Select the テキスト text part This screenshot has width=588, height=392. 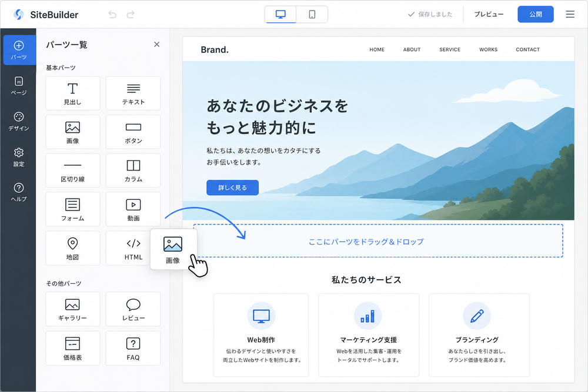coord(133,93)
